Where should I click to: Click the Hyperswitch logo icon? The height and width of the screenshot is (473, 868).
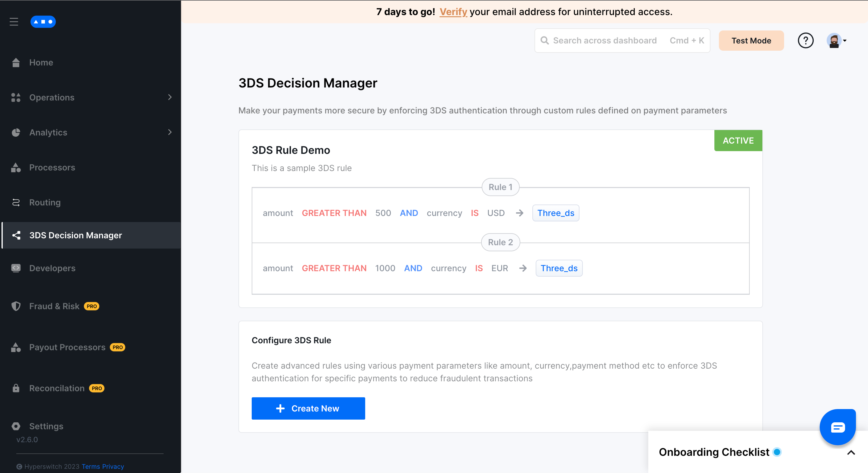pyautogui.click(x=43, y=22)
